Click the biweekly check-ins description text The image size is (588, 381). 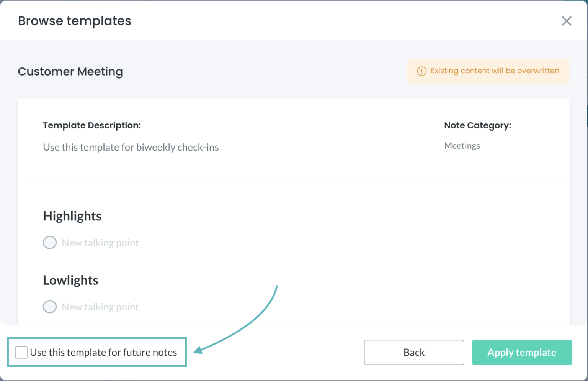point(131,147)
